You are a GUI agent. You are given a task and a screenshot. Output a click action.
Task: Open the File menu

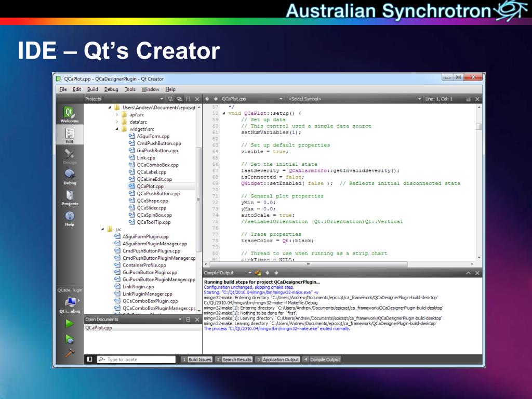pos(63,89)
